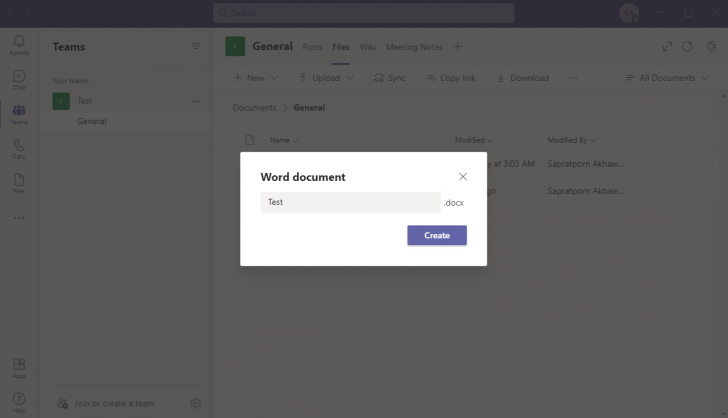Viewport: 728px width, 418px height.
Task: Click the Teams heading text
Action: coord(69,47)
